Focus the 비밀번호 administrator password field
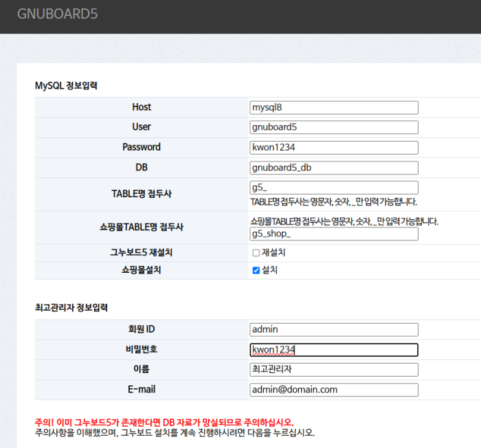 [334, 350]
